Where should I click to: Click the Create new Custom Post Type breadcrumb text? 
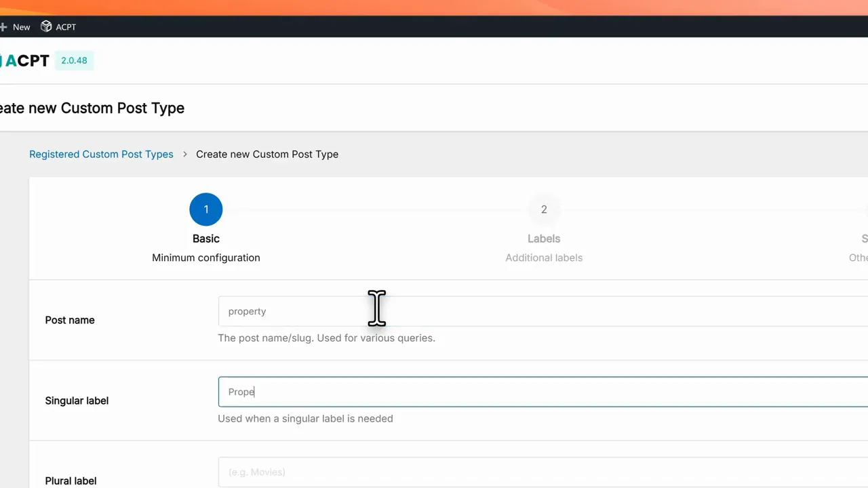coord(267,154)
